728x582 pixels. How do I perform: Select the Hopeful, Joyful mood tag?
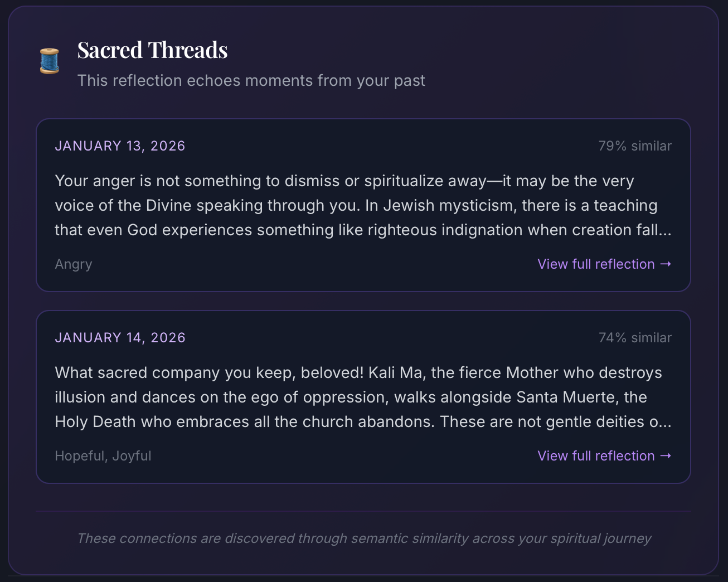[103, 455]
